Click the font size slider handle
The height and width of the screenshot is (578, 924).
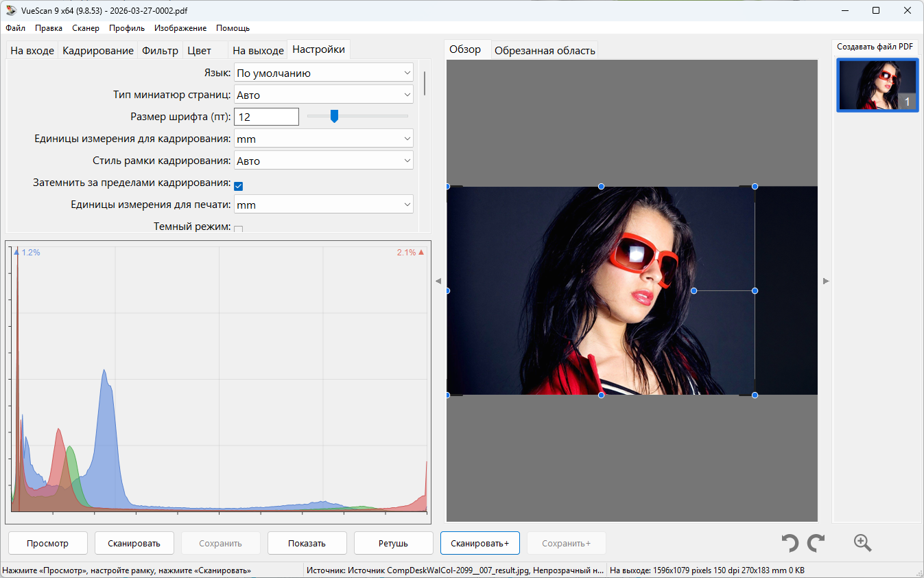click(334, 116)
